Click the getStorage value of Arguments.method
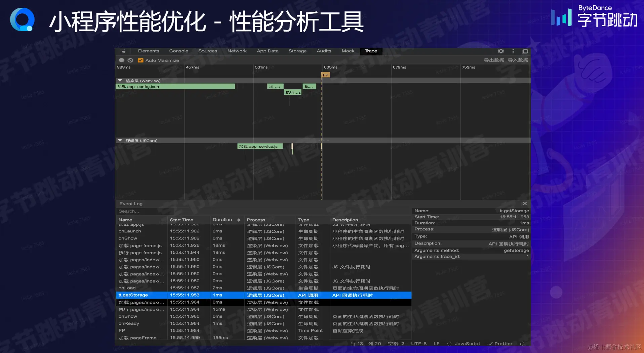Screen dimensions: 644x353 coord(516,251)
